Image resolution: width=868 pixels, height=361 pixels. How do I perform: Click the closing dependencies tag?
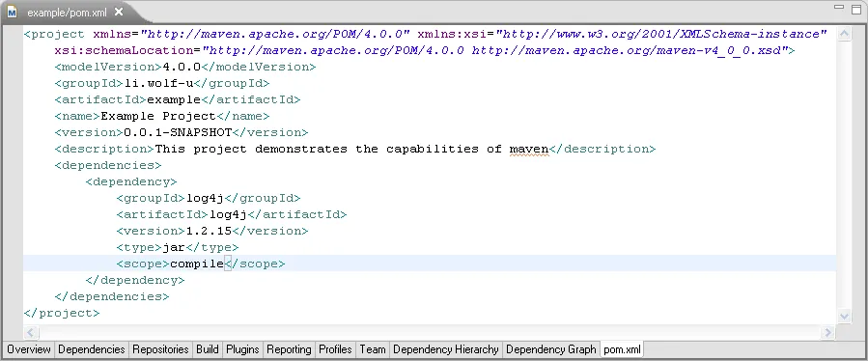[x=112, y=296]
